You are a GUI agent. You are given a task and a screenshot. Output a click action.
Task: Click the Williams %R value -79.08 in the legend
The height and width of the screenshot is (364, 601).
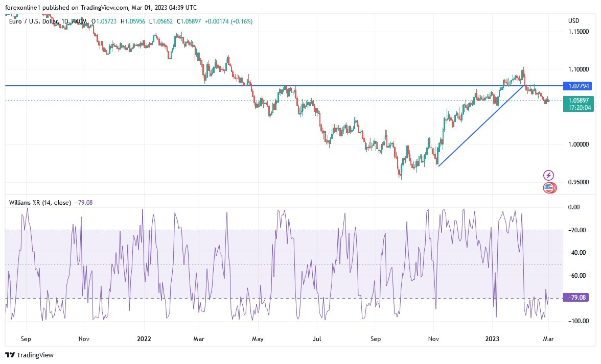point(83,203)
